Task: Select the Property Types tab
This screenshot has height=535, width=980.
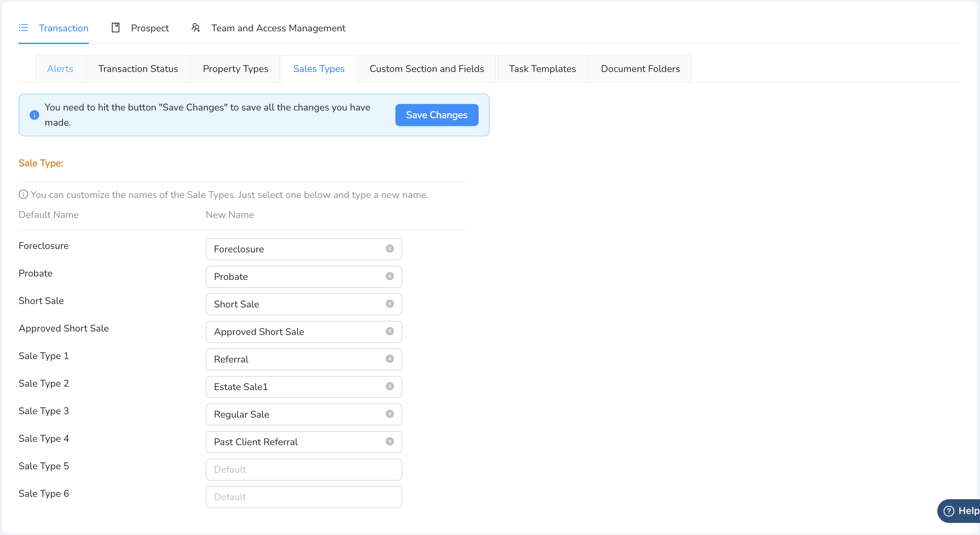Action: tap(235, 69)
